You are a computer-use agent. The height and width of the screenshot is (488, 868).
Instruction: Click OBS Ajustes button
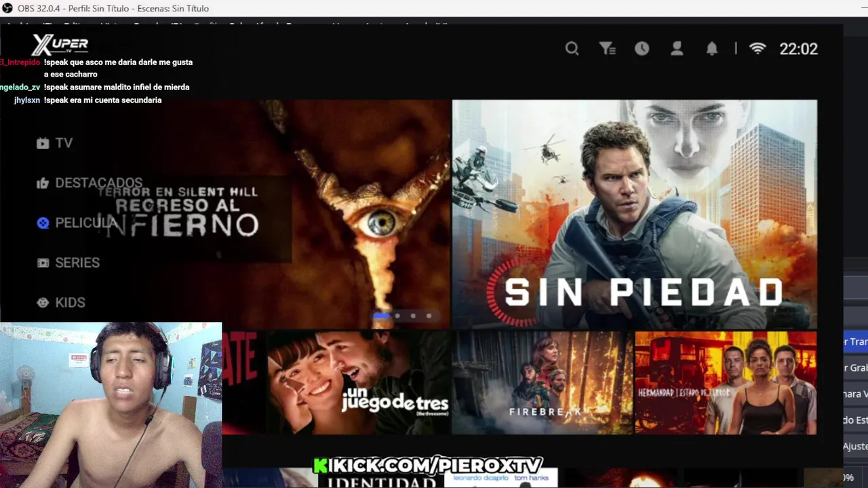(x=855, y=447)
